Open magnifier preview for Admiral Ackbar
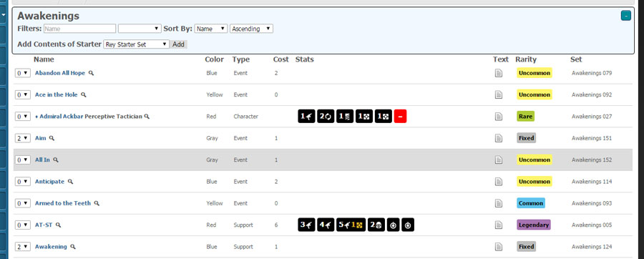 147,117
